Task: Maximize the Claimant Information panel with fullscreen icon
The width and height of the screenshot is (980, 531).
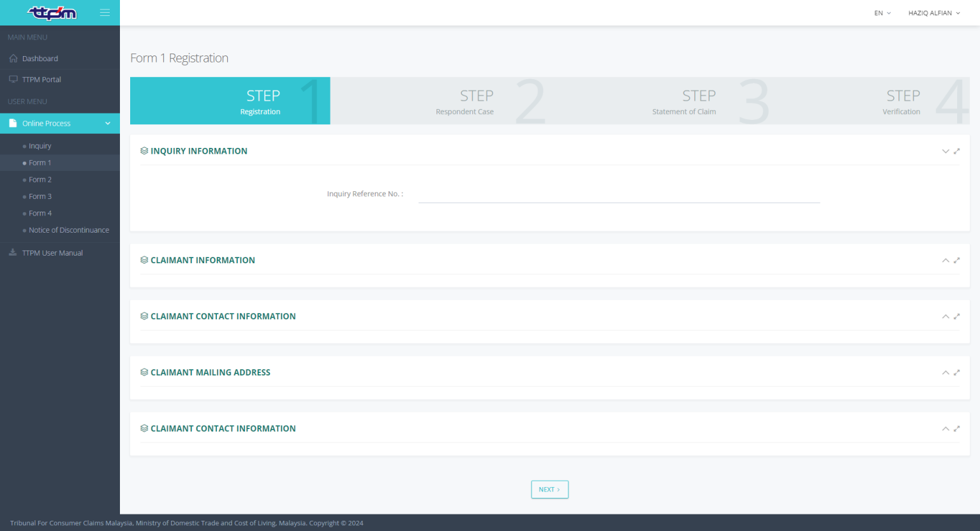Action: (x=956, y=260)
